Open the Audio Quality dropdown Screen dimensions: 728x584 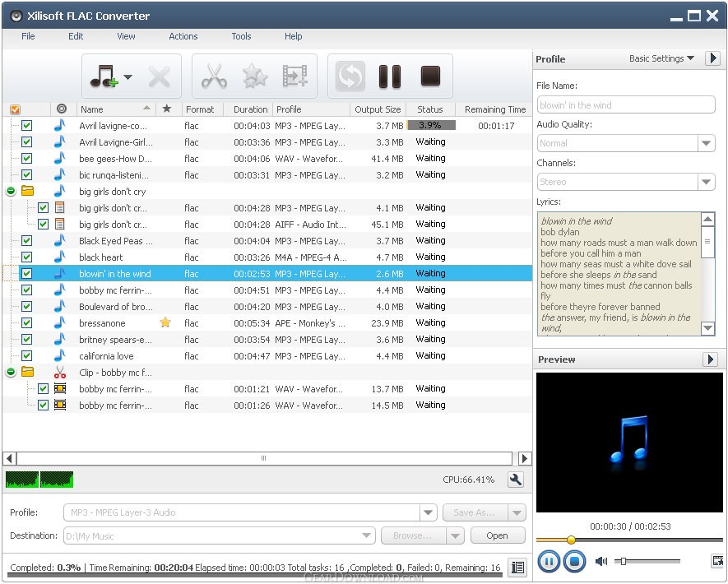(x=706, y=143)
